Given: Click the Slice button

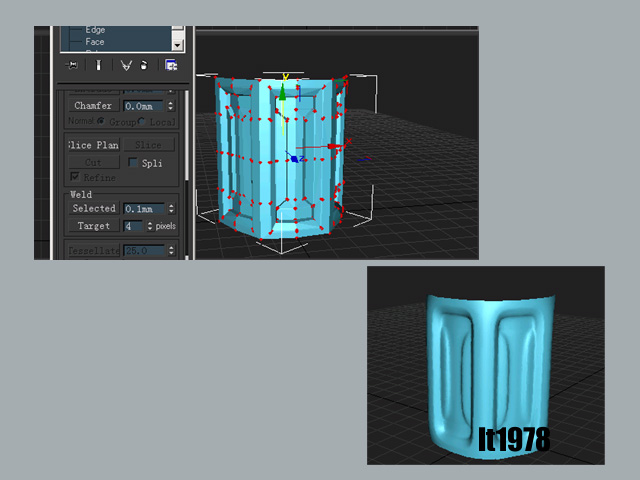Looking at the screenshot, I should point(149,145).
